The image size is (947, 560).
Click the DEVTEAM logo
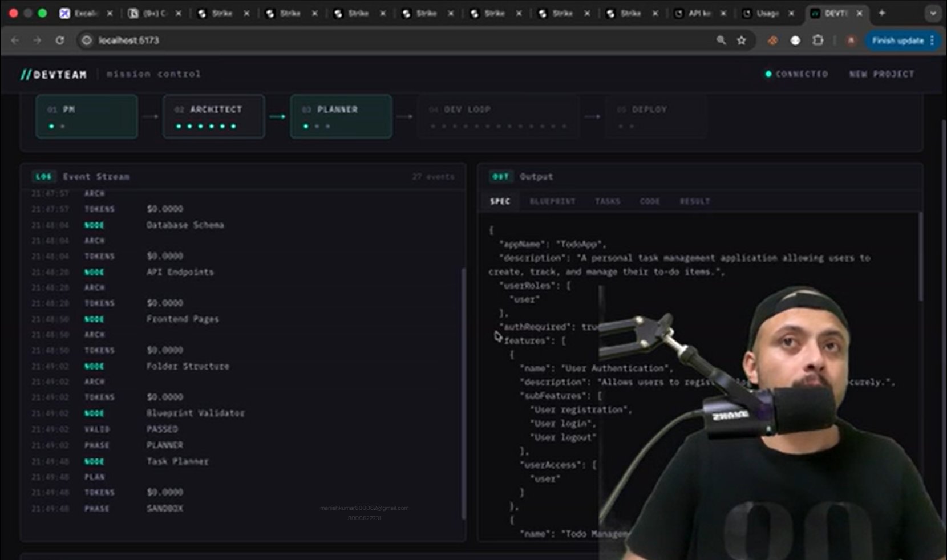point(54,74)
